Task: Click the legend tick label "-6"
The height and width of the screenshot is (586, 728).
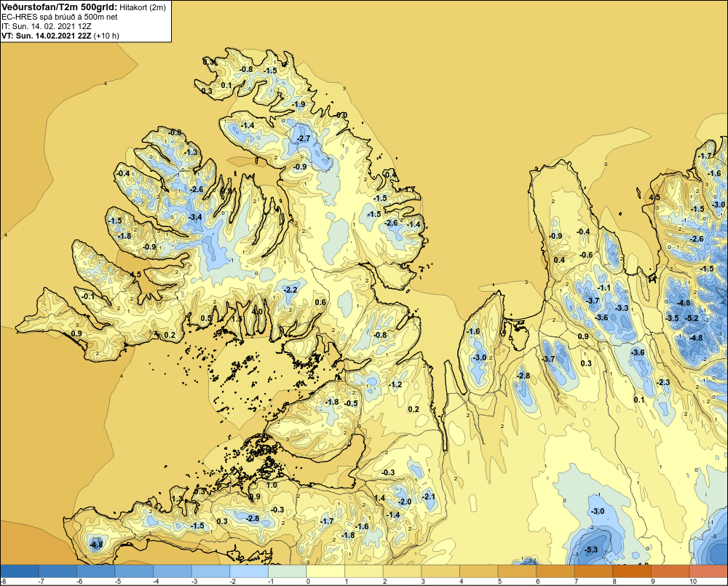Action: click(79, 582)
